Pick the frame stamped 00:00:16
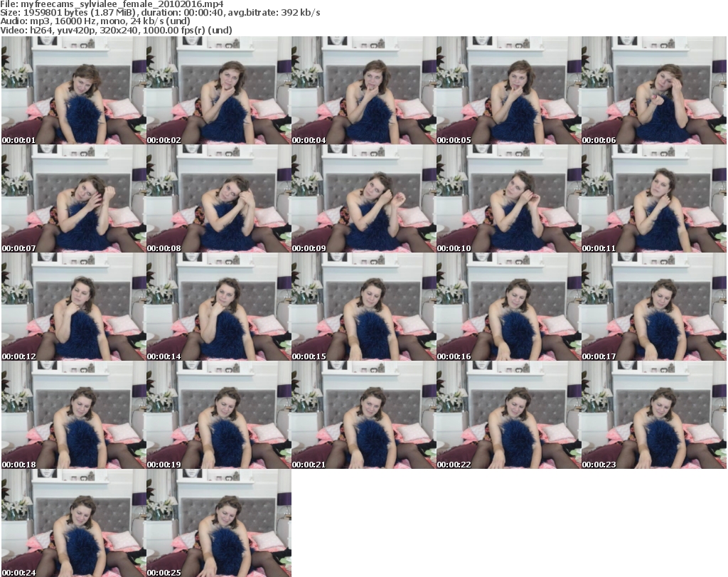 [x=508, y=307]
